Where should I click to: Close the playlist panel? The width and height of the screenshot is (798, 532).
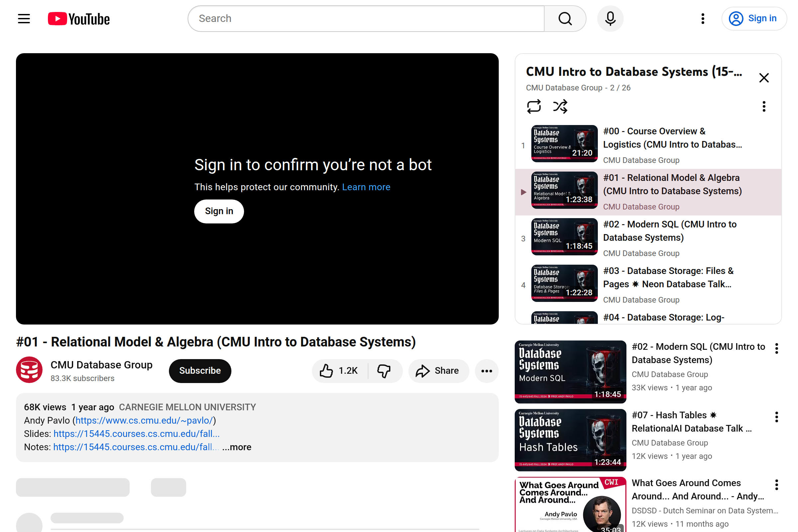(764, 78)
